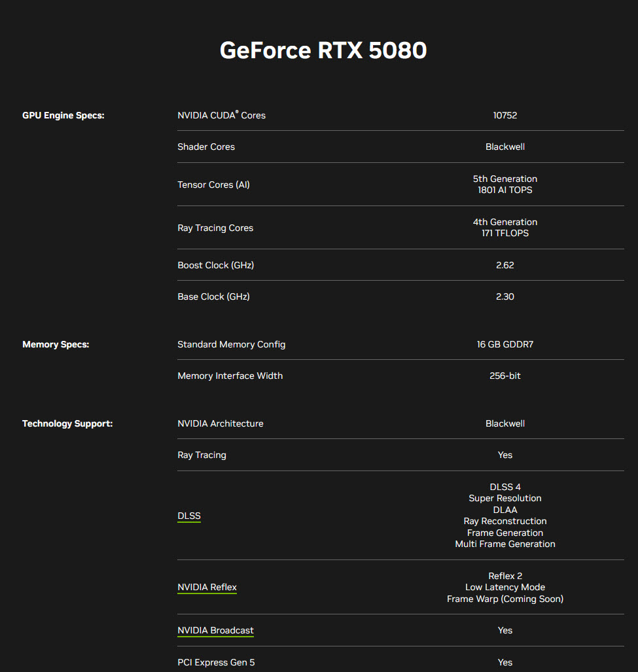Click Blackwell in the Shader Cores row

click(505, 147)
